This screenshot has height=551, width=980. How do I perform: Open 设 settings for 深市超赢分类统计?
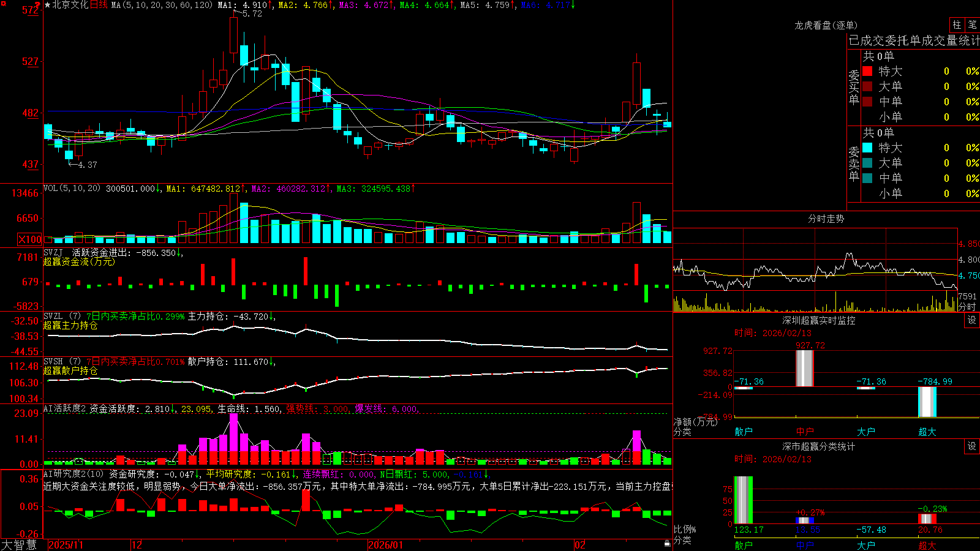click(x=972, y=446)
